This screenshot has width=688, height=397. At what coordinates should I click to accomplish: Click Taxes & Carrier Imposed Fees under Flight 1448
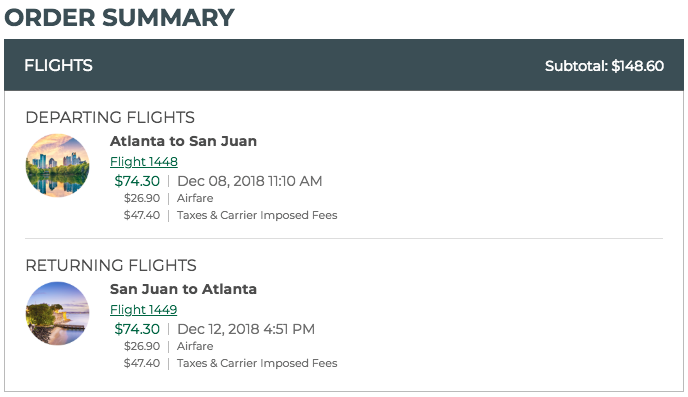point(257,215)
